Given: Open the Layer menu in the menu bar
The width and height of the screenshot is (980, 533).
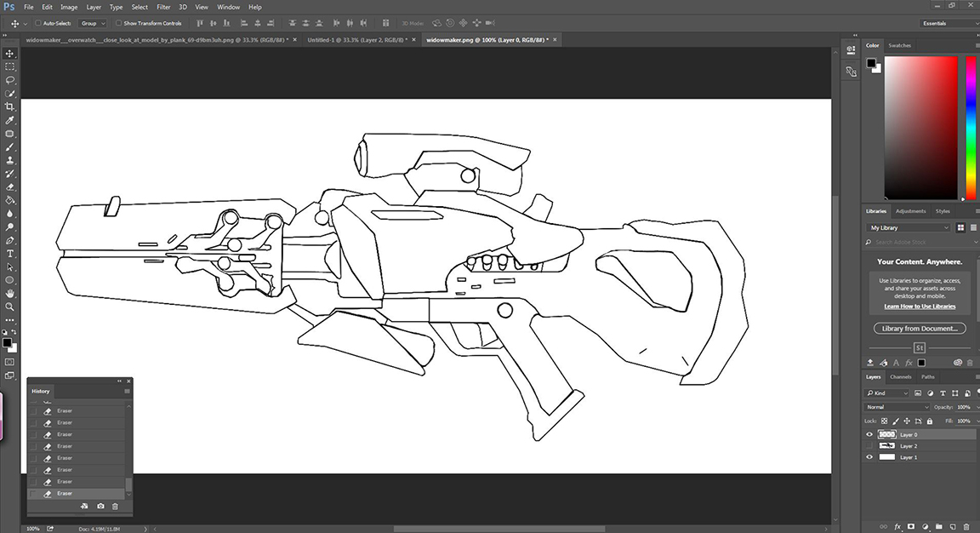Looking at the screenshot, I should [x=94, y=7].
